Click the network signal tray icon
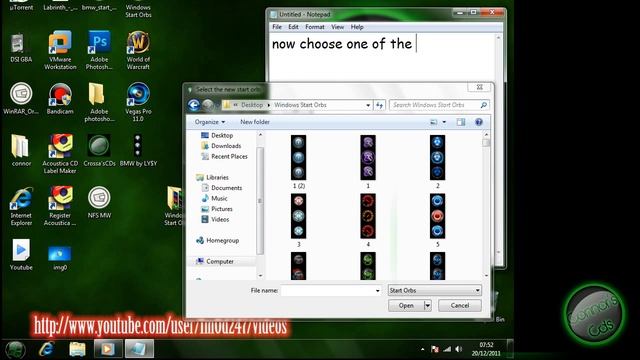 [x=447, y=349]
